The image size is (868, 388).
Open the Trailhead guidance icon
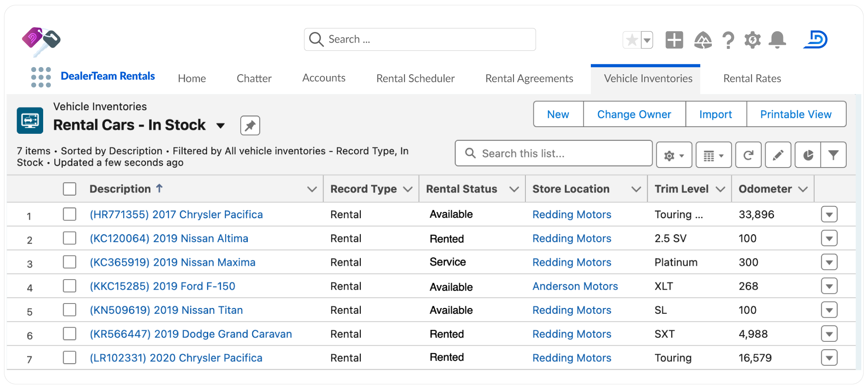[x=703, y=40]
